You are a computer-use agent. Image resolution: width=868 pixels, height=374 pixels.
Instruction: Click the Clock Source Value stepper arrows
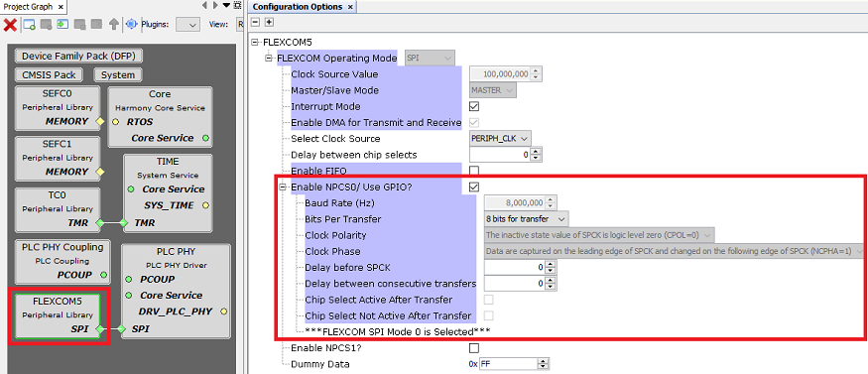[536, 74]
